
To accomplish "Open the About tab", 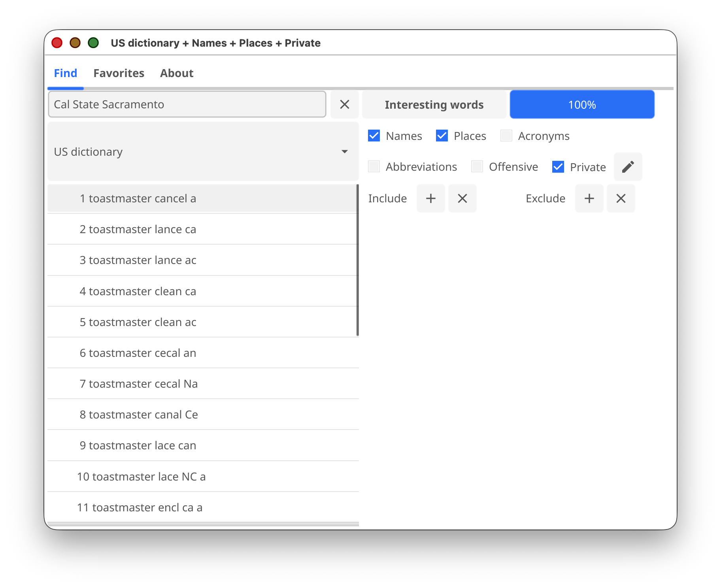I will click(177, 73).
